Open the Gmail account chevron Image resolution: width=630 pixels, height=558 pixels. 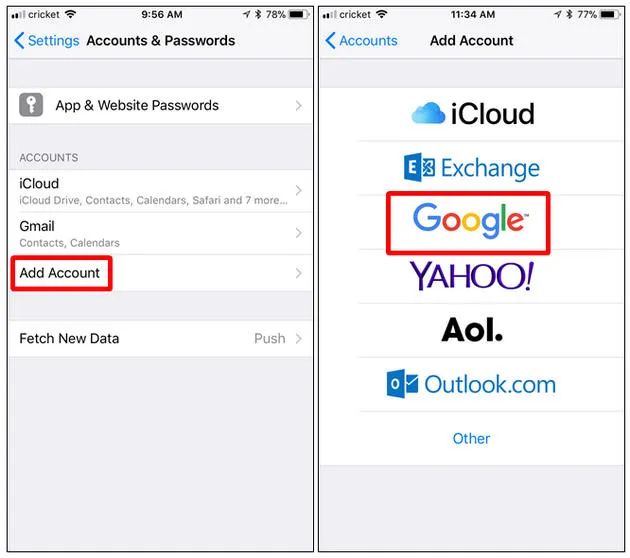[298, 233]
